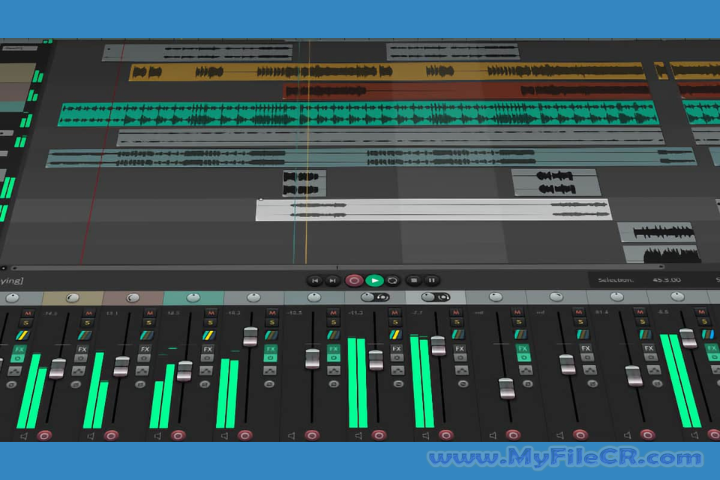The height and width of the screenshot is (480, 720).
Task: Click volume fader on the -11.2 strip
Action: [x=376, y=360]
